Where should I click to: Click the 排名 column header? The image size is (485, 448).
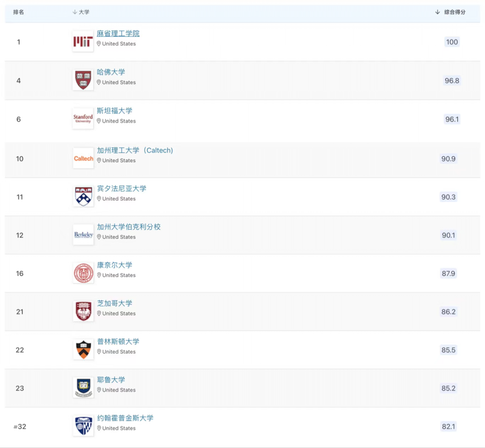click(18, 12)
